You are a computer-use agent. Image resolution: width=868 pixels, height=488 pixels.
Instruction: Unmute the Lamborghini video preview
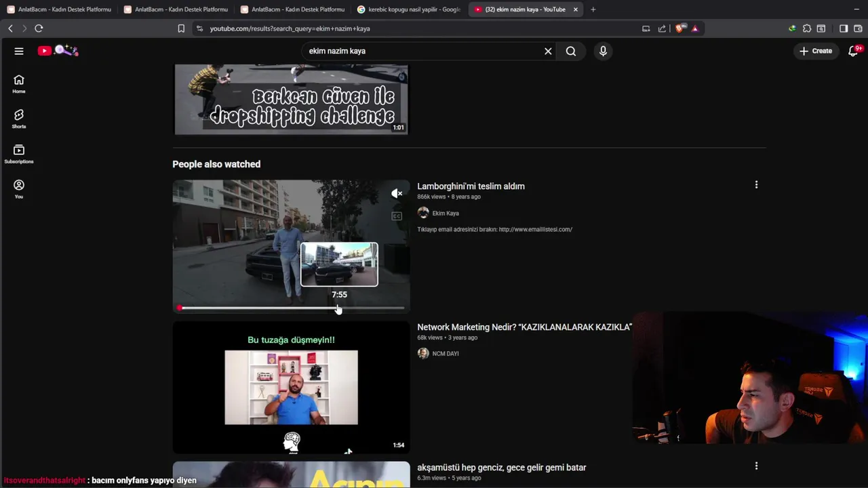pyautogui.click(x=397, y=194)
